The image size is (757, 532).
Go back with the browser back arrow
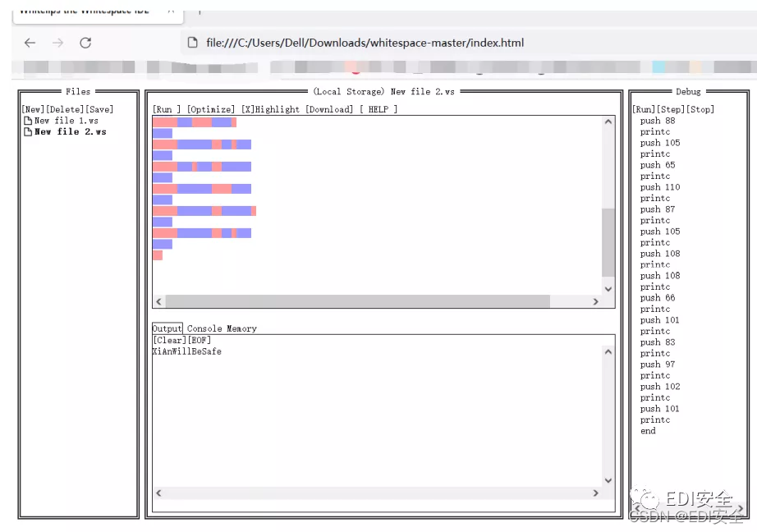pos(30,43)
